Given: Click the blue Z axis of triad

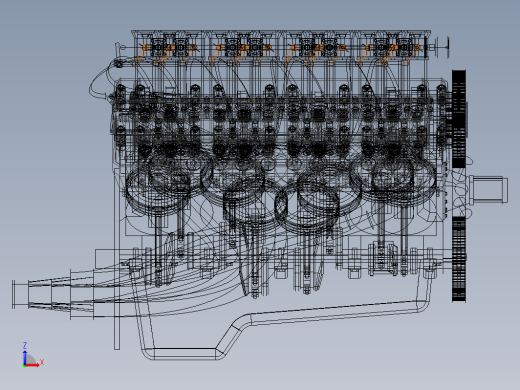Looking at the screenshot, I should click(25, 357).
